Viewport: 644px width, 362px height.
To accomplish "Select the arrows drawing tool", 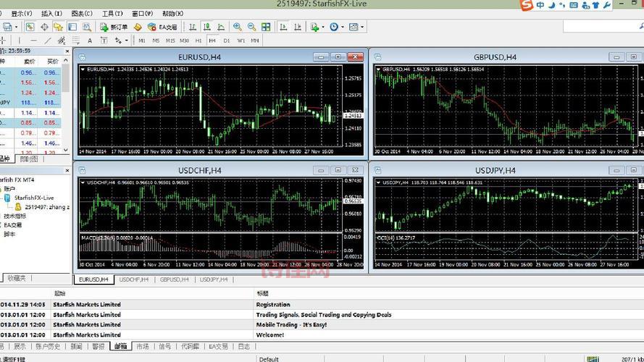I will pyautogui.click(x=118, y=41).
